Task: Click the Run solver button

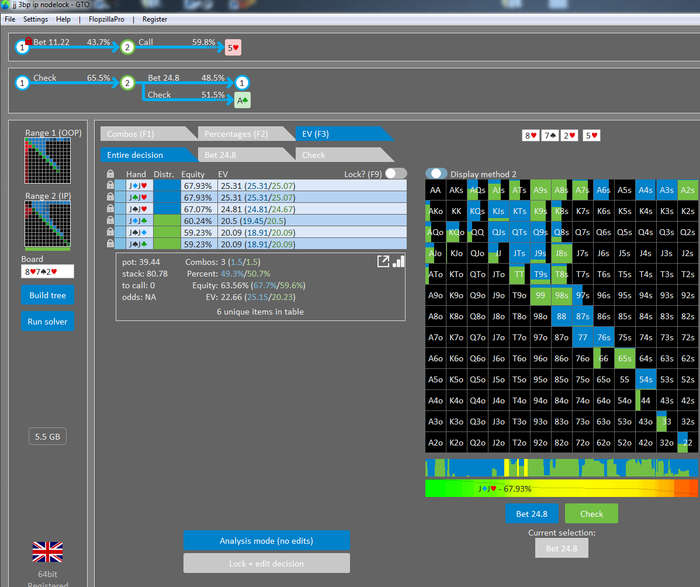Action: (x=47, y=321)
